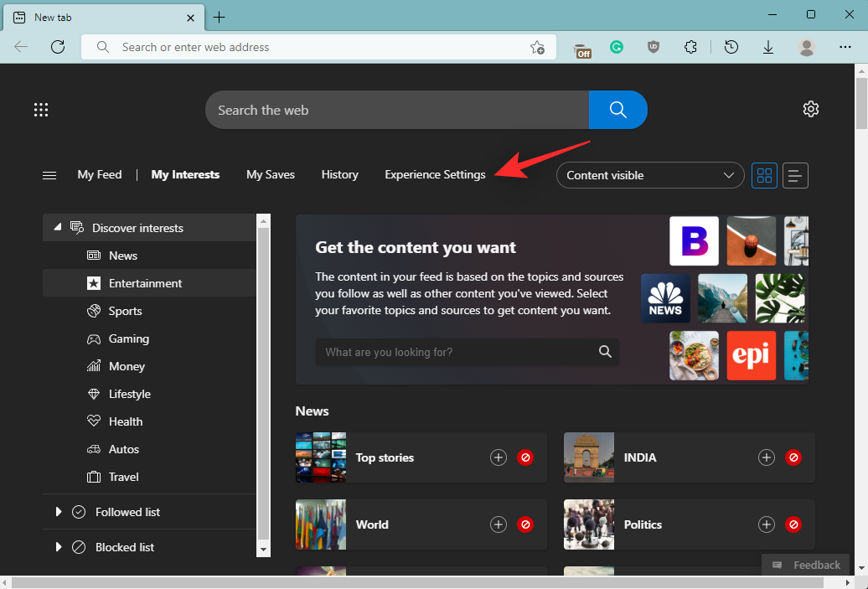Open the Content visible dropdown
This screenshot has width=868, height=589.
pos(649,175)
